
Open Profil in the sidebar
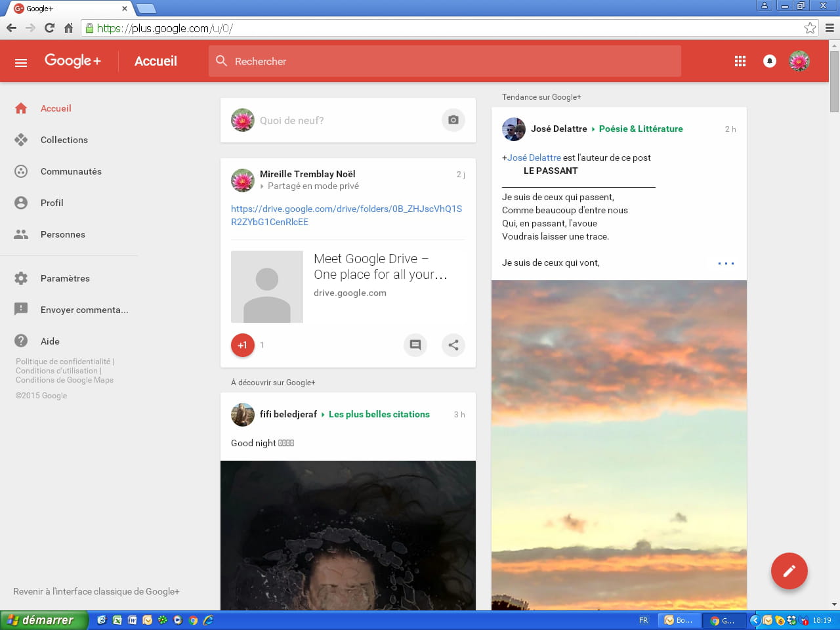[52, 203]
